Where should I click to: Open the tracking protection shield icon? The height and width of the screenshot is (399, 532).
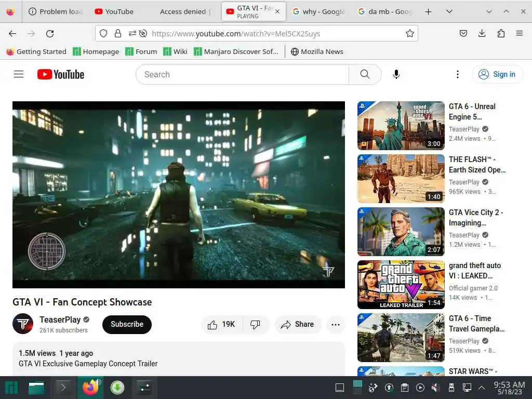(x=103, y=33)
